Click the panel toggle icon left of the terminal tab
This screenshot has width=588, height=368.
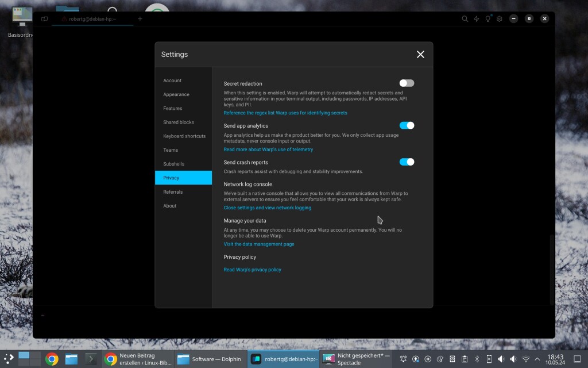click(45, 19)
